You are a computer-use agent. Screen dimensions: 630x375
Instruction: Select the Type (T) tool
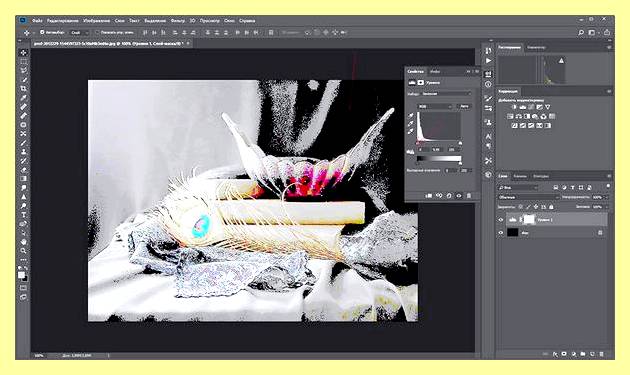click(24, 215)
